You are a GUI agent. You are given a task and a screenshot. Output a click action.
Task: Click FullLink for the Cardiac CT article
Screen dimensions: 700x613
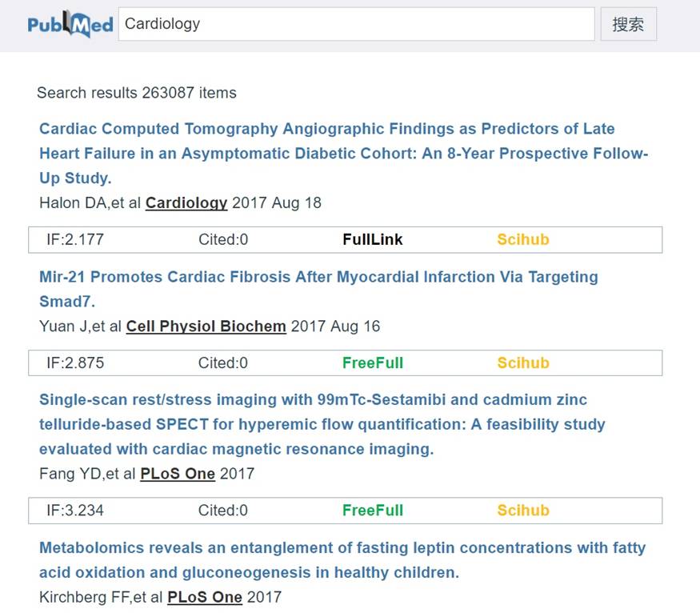[372, 239]
